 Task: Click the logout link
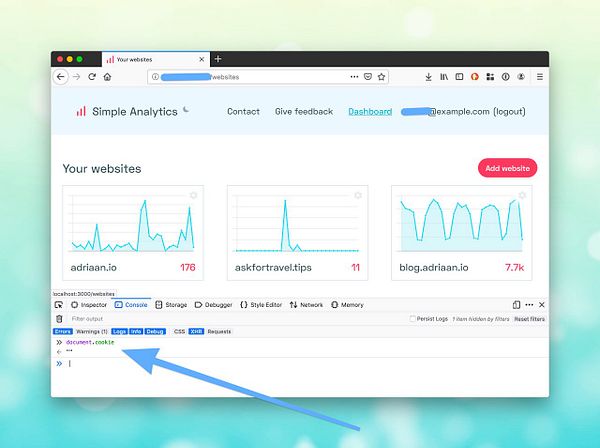point(509,112)
